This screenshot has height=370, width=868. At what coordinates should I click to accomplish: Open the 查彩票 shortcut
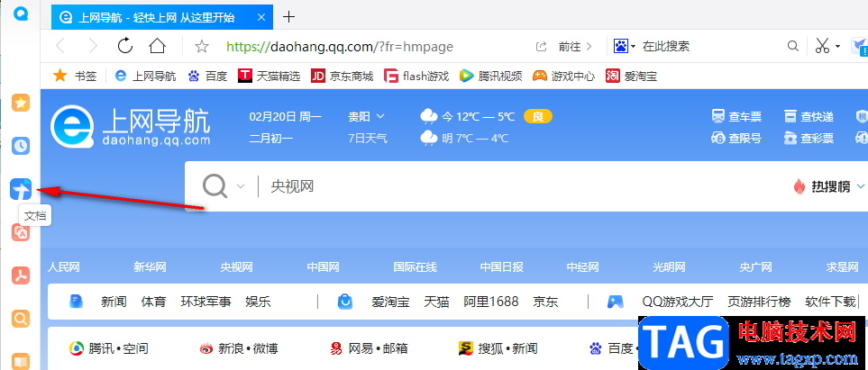(809, 139)
